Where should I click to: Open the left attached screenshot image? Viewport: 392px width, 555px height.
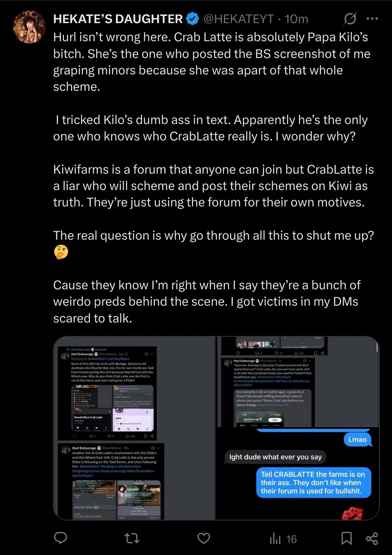(x=134, y=428)
